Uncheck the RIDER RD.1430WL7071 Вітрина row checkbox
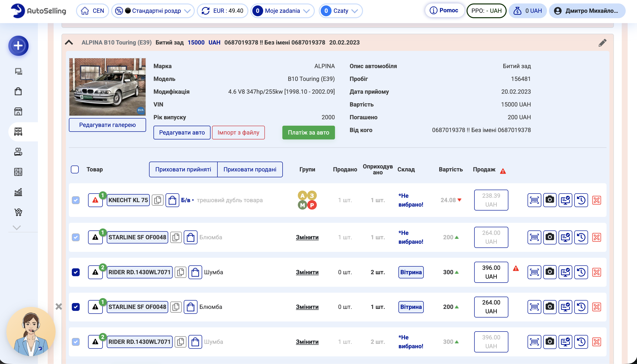 tap(76, 272)
